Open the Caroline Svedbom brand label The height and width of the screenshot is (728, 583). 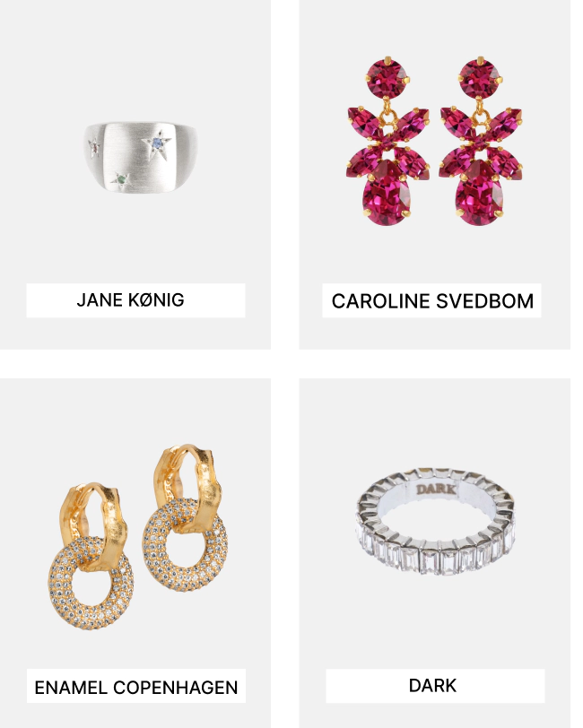(432, 301)
